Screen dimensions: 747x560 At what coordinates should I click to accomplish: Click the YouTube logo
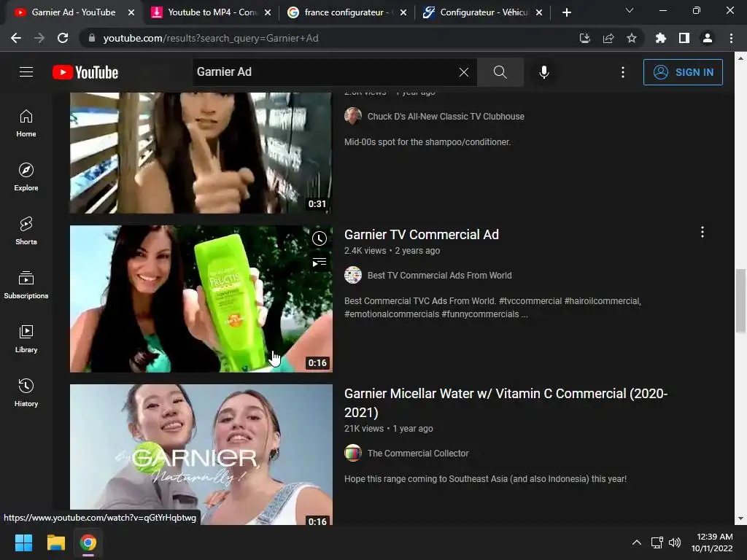coord(85,72)
